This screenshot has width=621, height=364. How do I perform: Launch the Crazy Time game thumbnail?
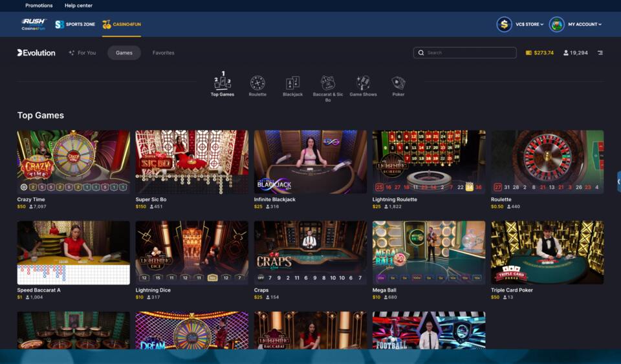(x=73, y=162)
